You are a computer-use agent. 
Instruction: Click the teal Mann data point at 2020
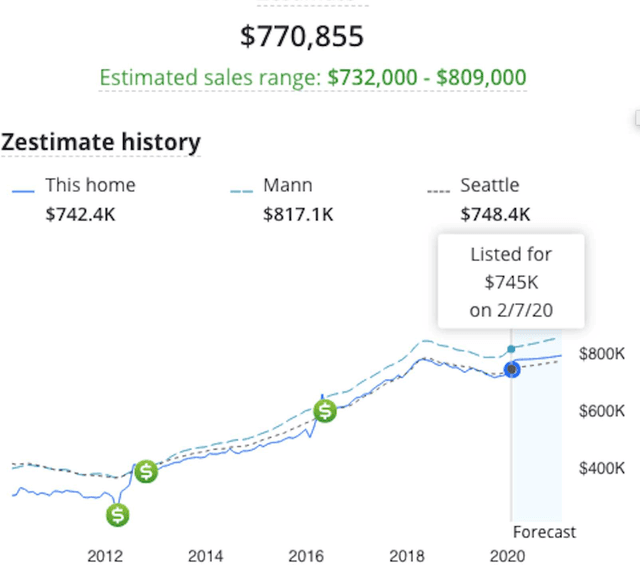pos(512,349)
